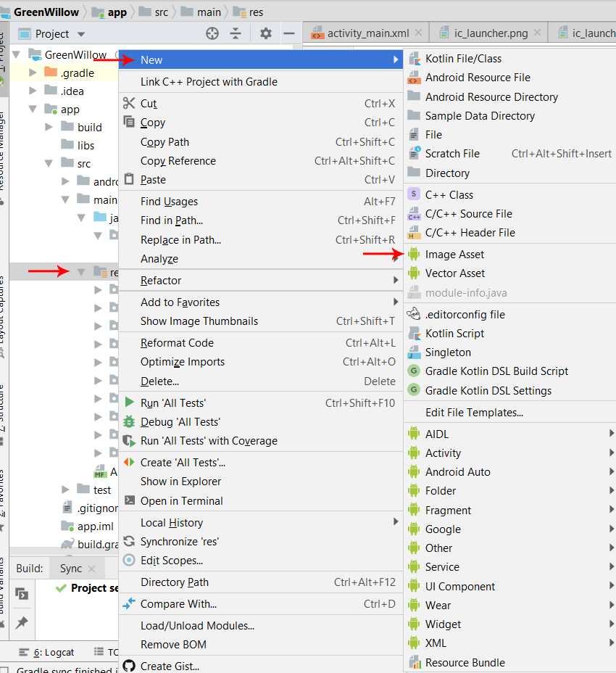Collapse the app module tree node
This screenshot has height=673, width=616.
pyautogui.click(x=33, y=110)
